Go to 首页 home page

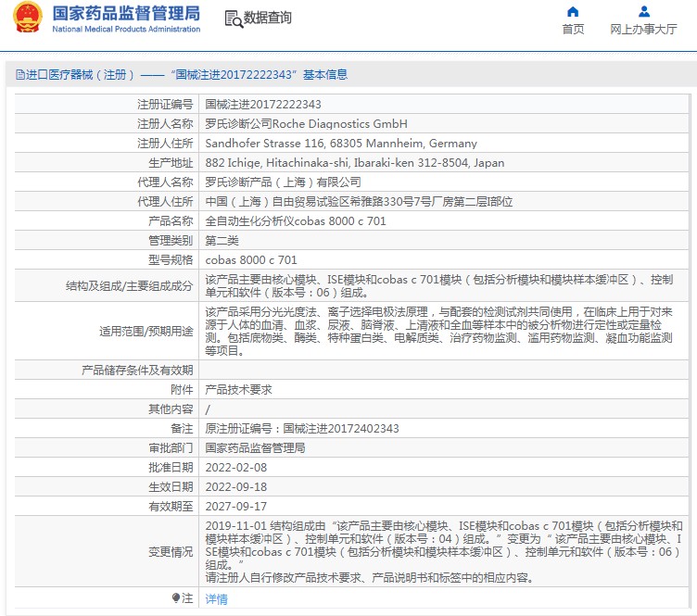click(x=573, y=30)
